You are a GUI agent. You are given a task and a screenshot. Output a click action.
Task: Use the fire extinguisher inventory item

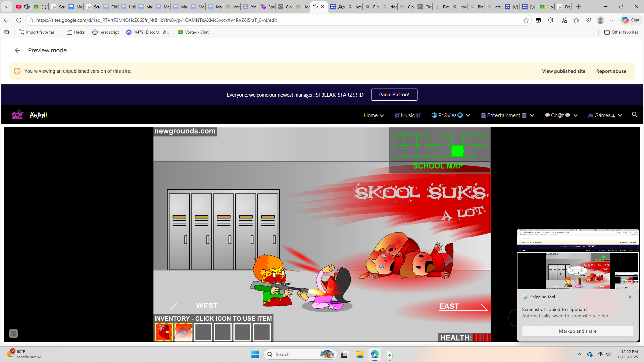point(164,332)
